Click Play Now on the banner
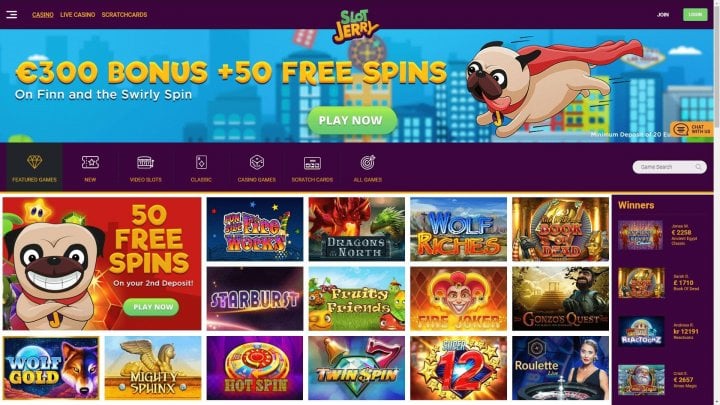This screenshot has width=720, height=405. pyautogui.click(x=352, y=120)
